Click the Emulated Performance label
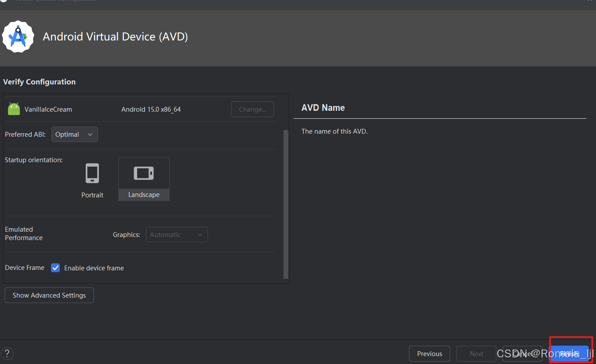Screen dimensions: 596x364 point(24,233)
